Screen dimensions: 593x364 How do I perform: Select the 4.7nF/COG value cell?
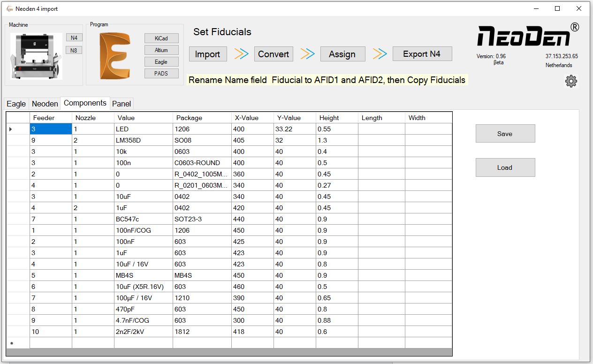click(x=144, y=320)
